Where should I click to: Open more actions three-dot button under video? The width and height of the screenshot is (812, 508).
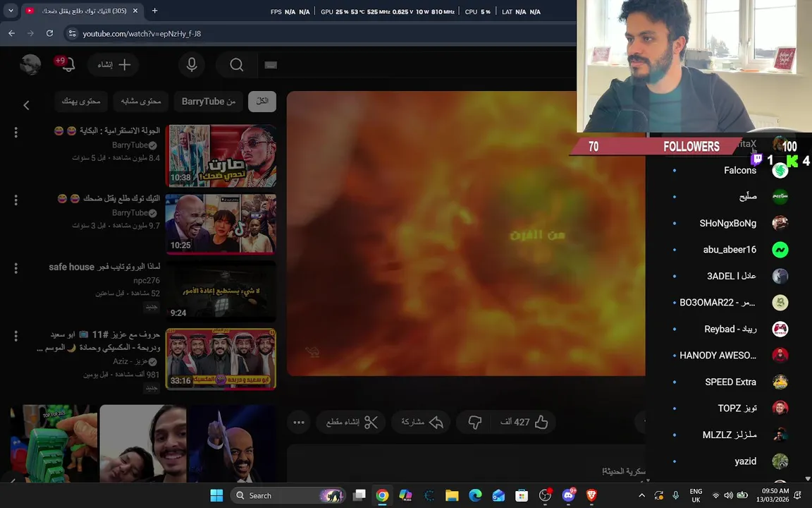(299, 422)
